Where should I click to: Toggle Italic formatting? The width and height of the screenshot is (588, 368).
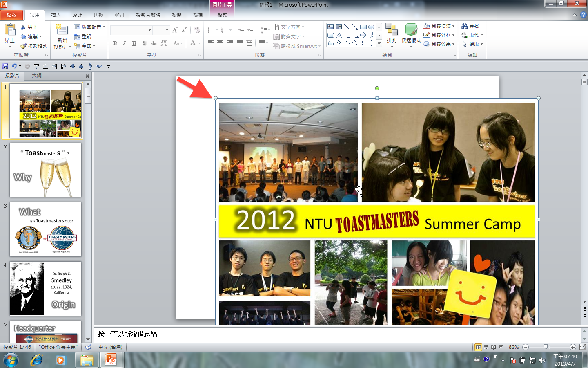(124, 43)
